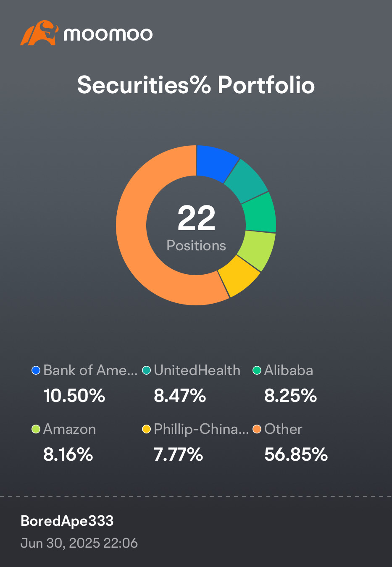
Task: Click the 56.85% Other percentage value
Action: (296, 454)
